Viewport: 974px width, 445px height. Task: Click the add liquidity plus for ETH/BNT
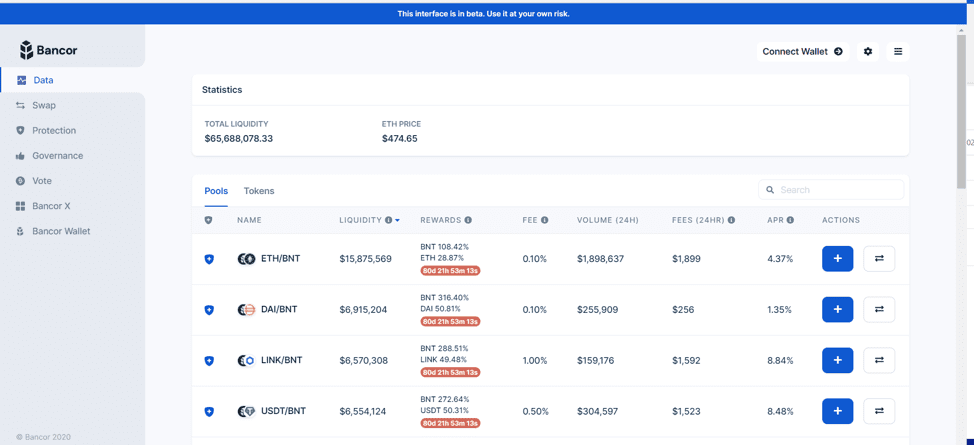(837, 259)
